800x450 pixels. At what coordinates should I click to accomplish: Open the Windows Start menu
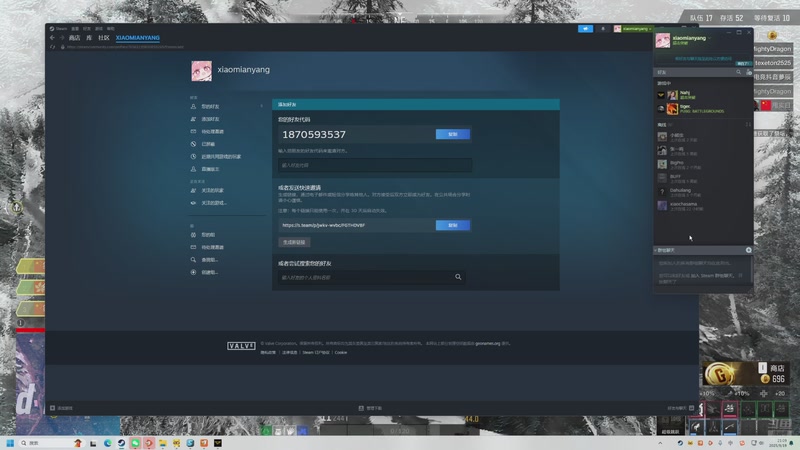pyautogui.click(x=10, y=443)
